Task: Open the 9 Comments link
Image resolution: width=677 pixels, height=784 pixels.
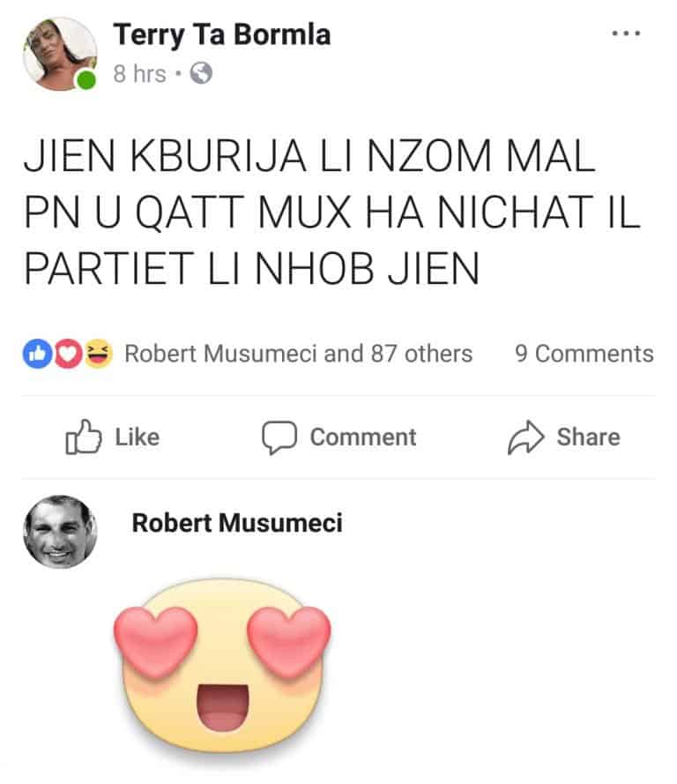Action: click(x=584, y=354)
